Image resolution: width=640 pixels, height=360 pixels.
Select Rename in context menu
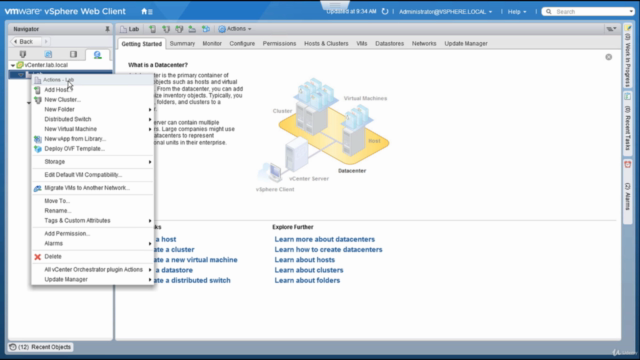coord(58,211)
